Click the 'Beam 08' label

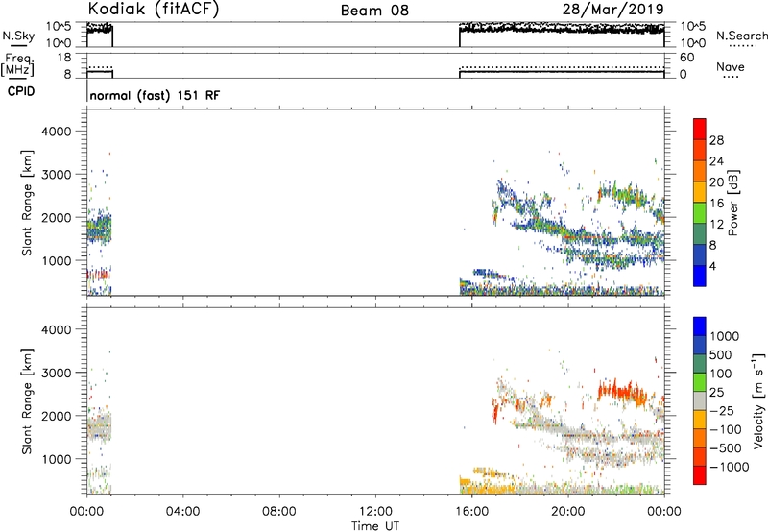pyautogui.click(x=374, y=11)
